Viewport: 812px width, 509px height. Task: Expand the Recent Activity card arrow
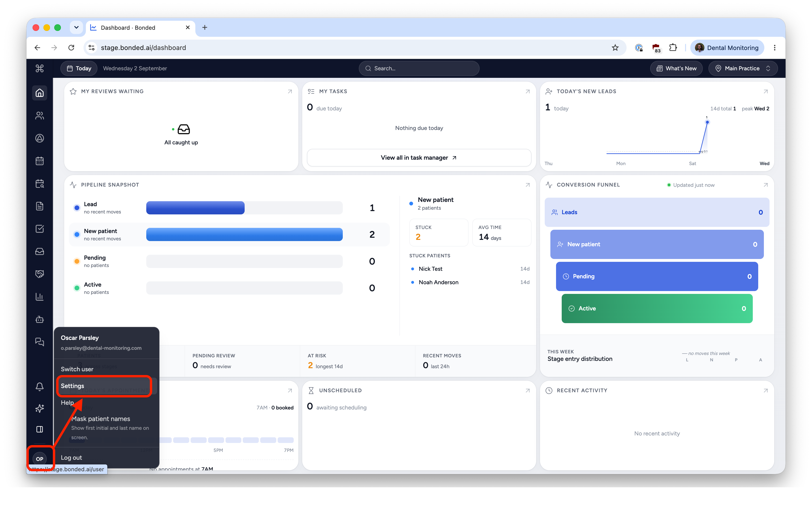point(766,391)
